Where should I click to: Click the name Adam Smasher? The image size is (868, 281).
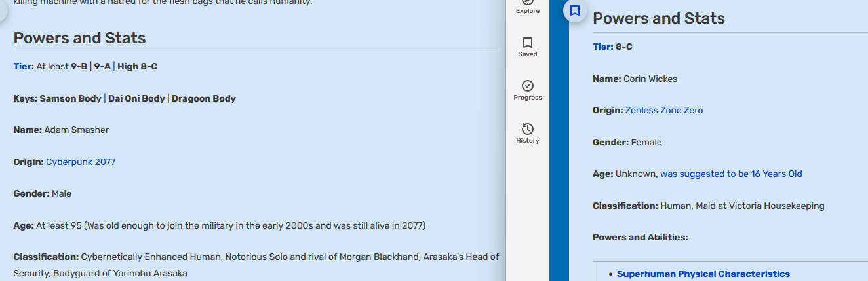(77, 130)
